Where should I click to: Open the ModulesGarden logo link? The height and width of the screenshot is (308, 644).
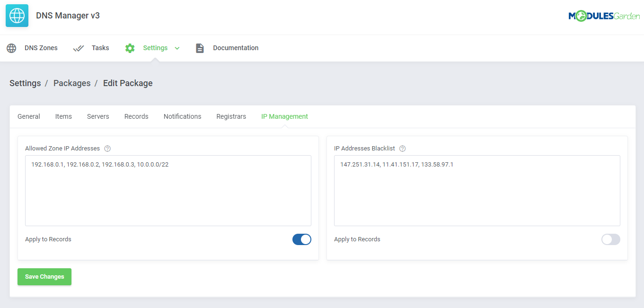(604, 17)
